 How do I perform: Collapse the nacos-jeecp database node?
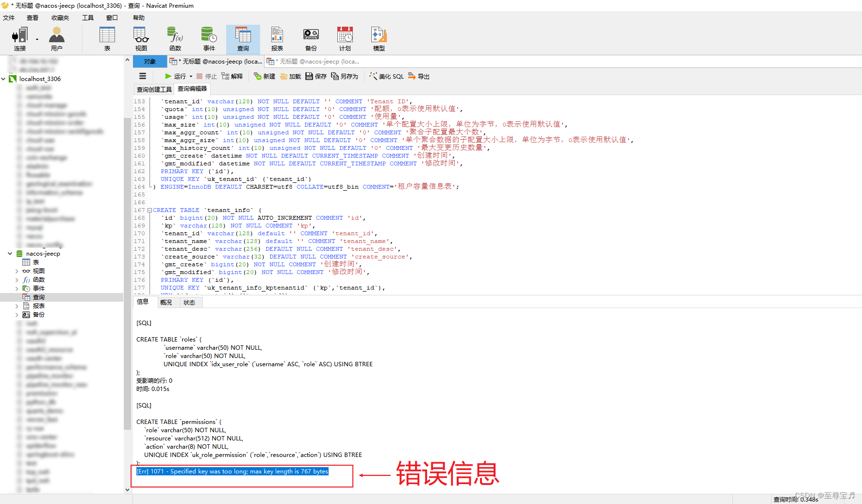click(10, 253)
